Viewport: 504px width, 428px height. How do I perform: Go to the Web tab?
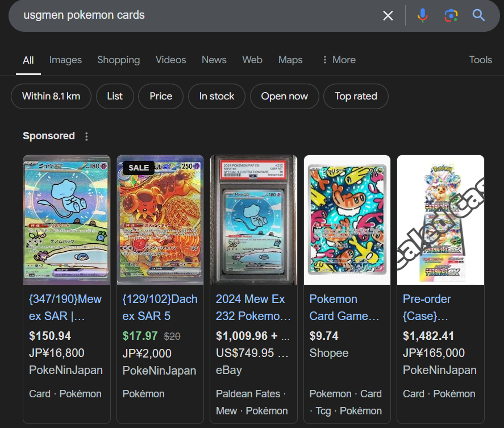click(252, 60)
